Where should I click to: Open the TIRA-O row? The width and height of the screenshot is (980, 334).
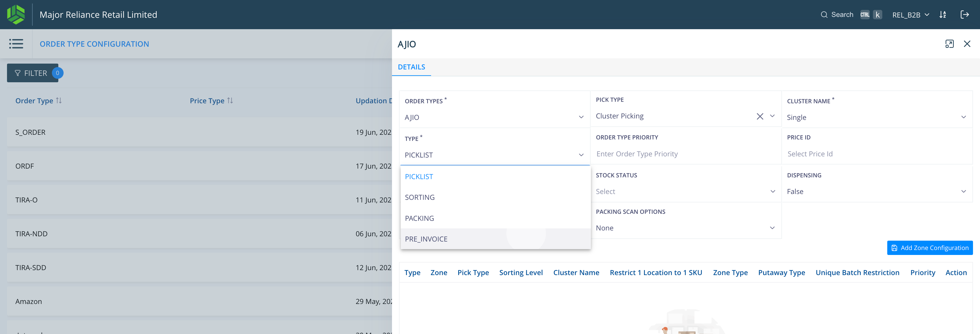[x=199, y=200]
